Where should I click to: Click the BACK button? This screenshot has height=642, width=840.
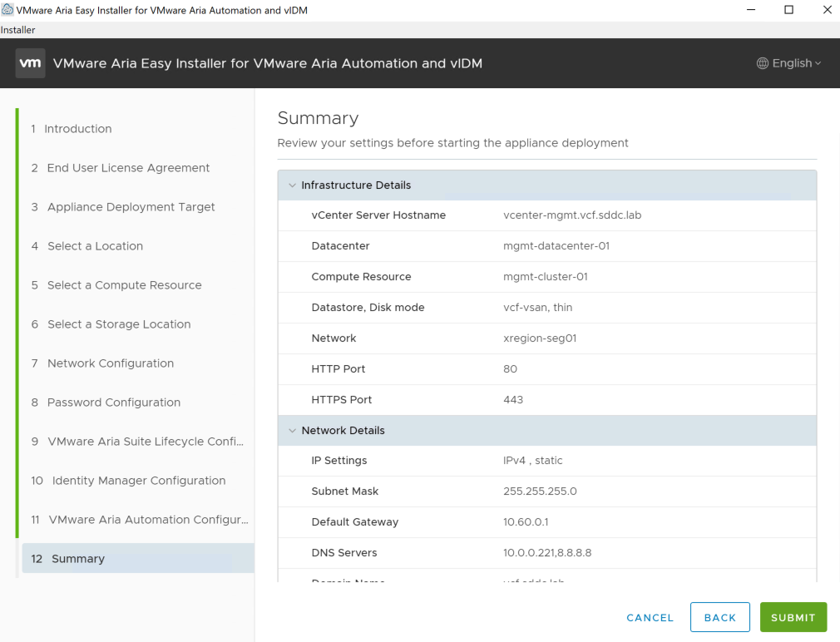(x=720, y=617)
